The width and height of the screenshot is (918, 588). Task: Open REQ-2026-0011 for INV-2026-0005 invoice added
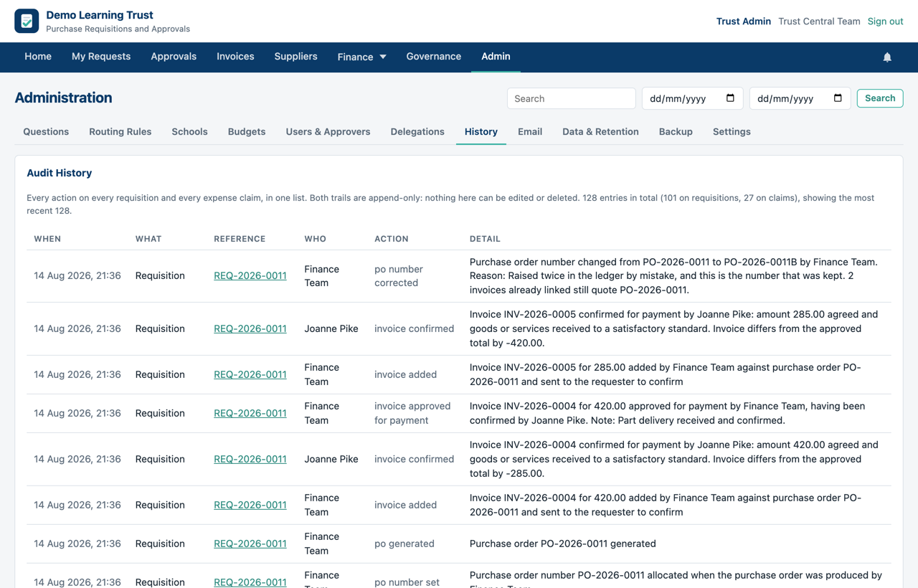coord(250,374)
